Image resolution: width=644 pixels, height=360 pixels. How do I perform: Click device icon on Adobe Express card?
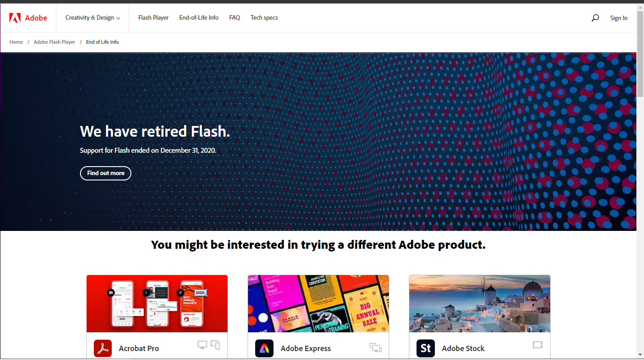point(375,347)
